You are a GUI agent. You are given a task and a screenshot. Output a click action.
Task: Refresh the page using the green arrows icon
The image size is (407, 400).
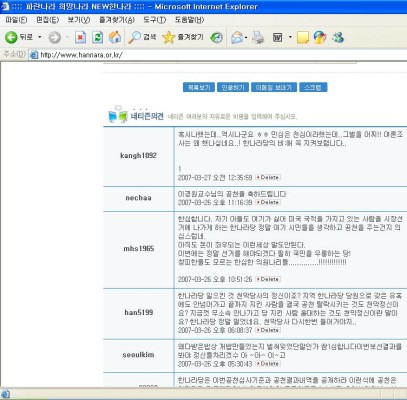pyautogui.click(x=97, y=37)
